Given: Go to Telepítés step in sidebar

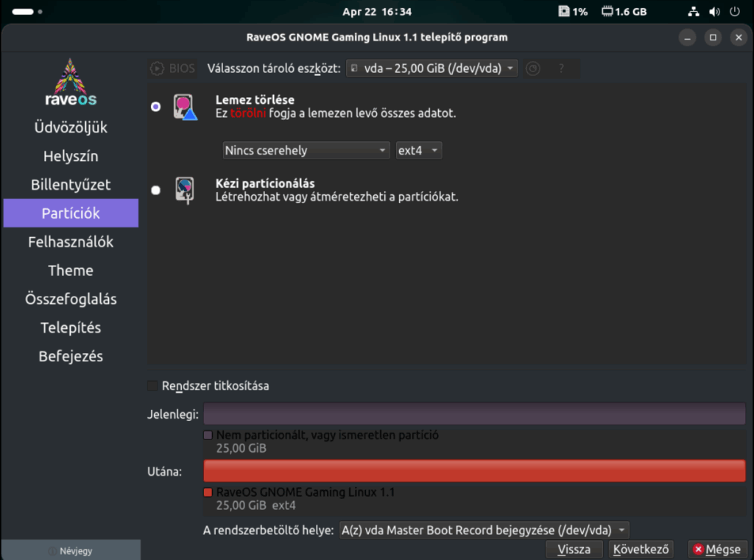Looking at the screenshot, I should [x=71, y=327].
